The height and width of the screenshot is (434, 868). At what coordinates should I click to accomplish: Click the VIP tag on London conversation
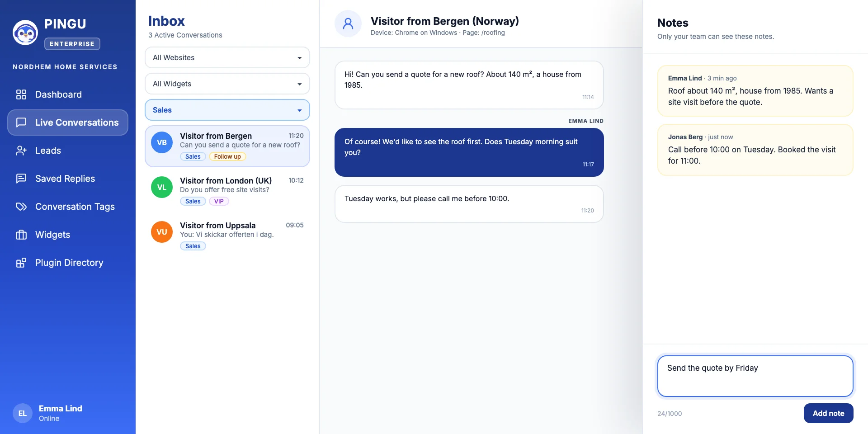click(219, 201)
